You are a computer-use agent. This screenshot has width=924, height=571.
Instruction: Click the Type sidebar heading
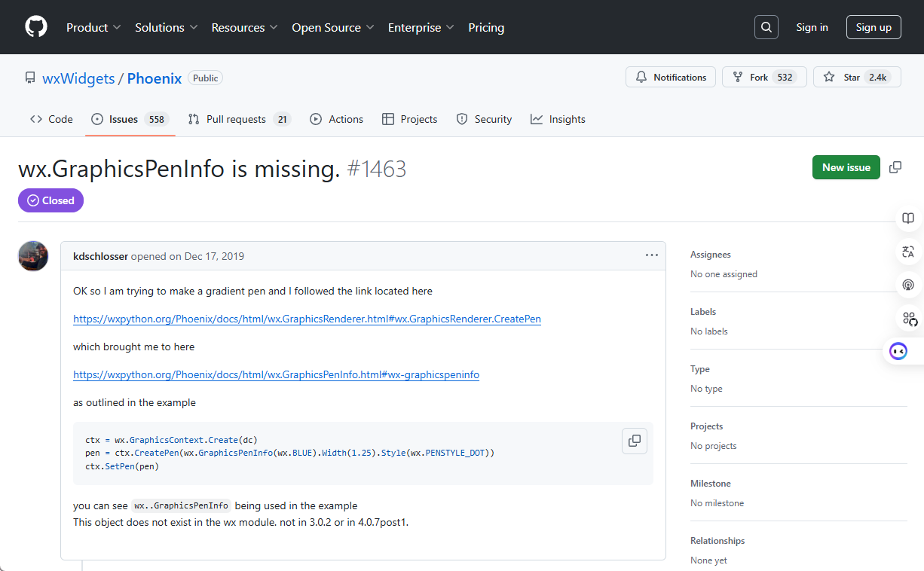pos(700,369)
